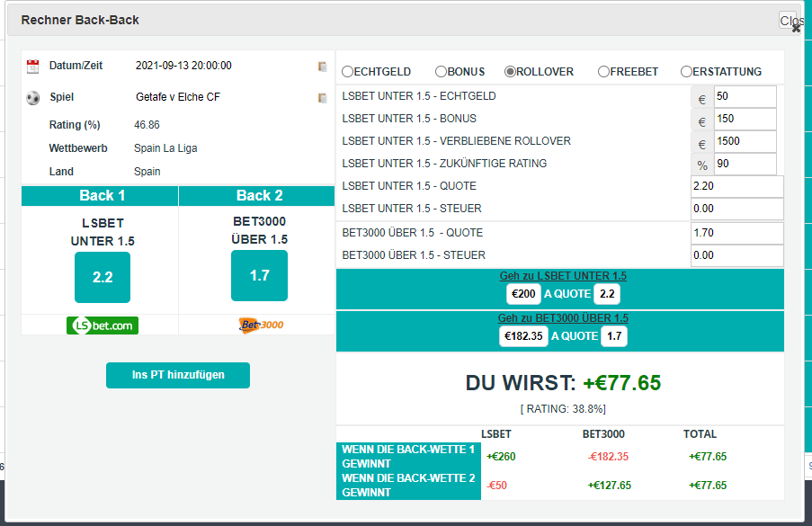Edit the LSBET UNTER 1.5 Quote field

[736, 186]
